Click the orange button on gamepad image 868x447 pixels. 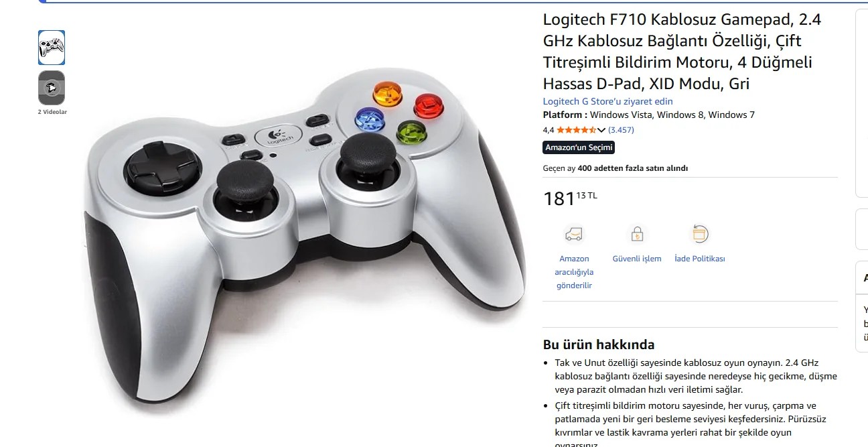387,94
